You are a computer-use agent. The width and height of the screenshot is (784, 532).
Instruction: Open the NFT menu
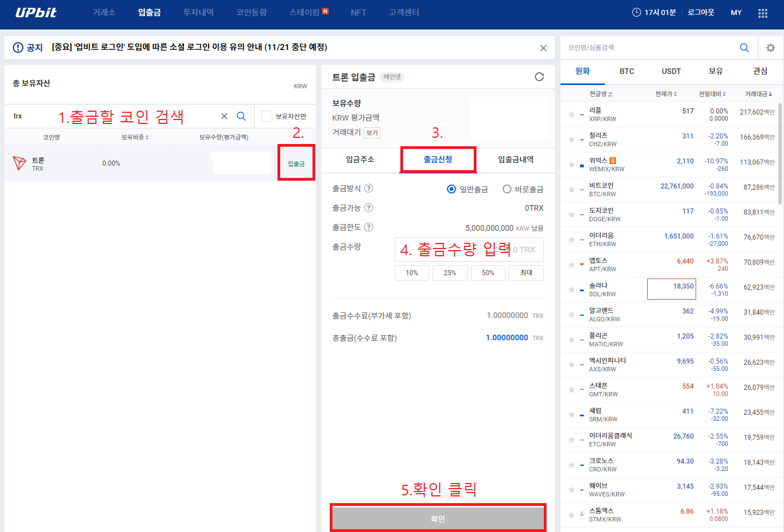(x=359, y=12)
